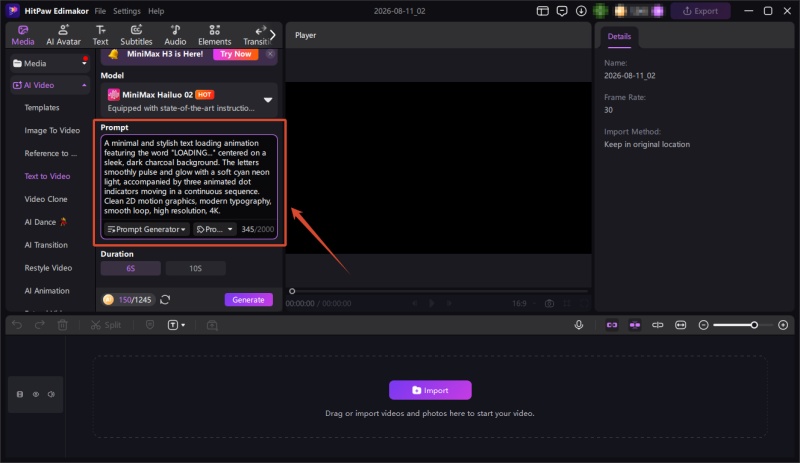Screen dimensions: 800x463
Task: Toggle the purple link clips icon
Action: pyautogui.click(x=612, y=325)
